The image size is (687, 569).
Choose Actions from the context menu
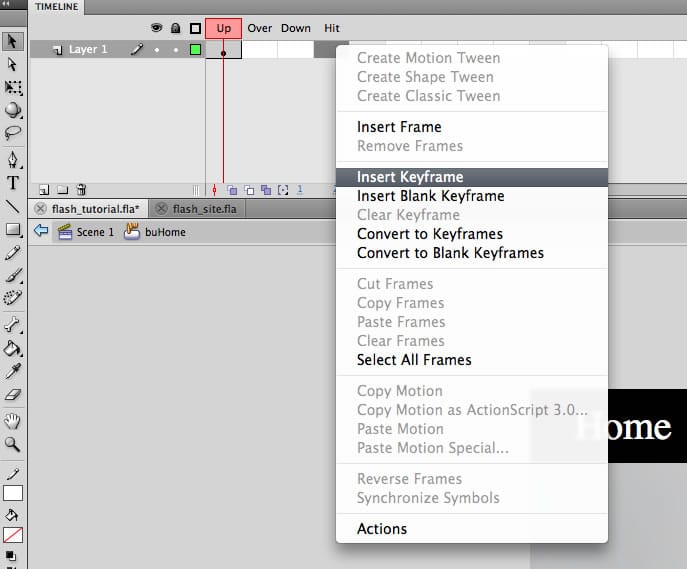(x=472, y=529)
